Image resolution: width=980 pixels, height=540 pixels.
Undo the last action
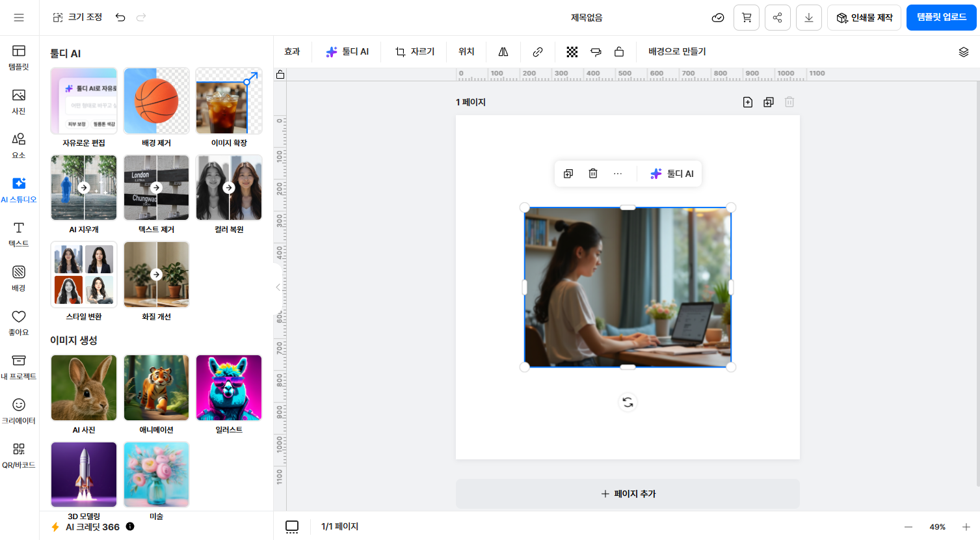click(120, 18)
